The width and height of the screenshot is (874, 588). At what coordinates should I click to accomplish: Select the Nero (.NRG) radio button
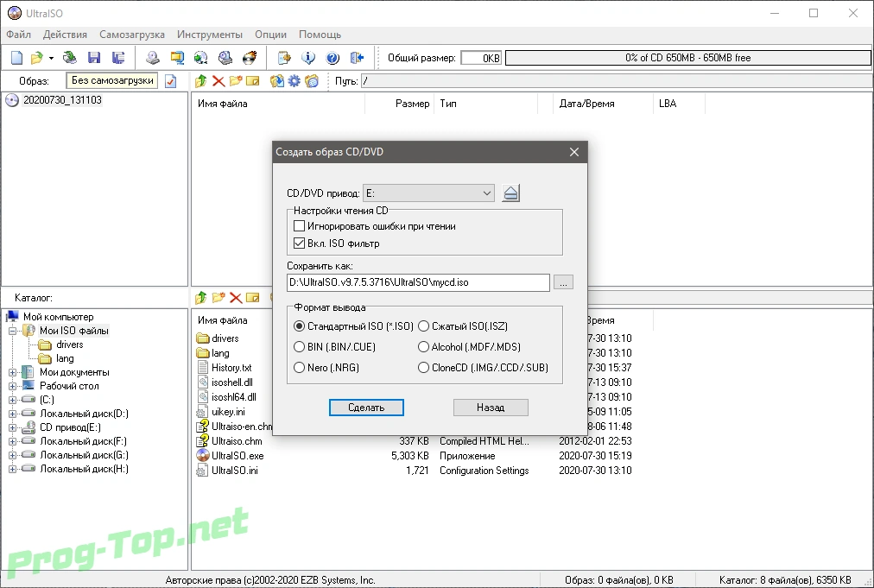[300, 367]
